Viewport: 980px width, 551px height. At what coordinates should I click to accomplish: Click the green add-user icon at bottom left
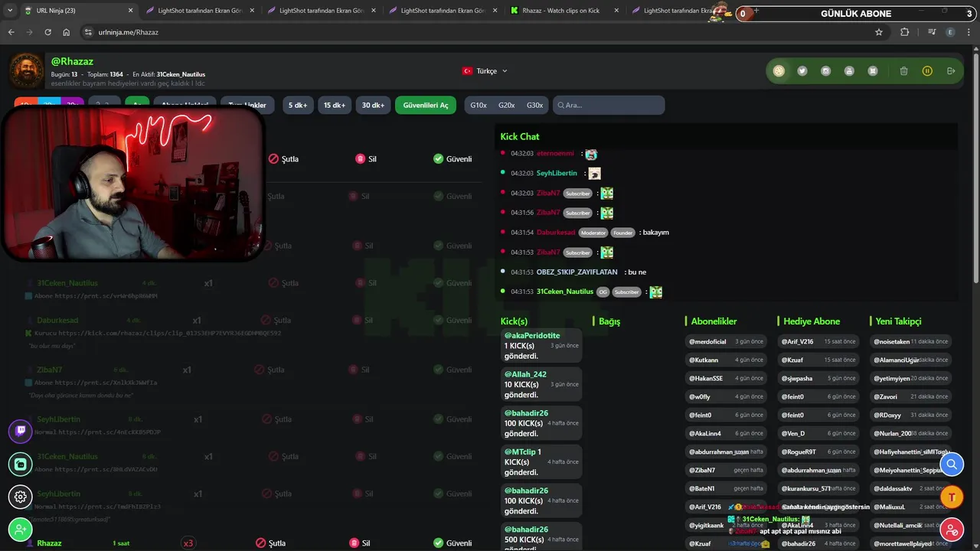coord(21,530)
